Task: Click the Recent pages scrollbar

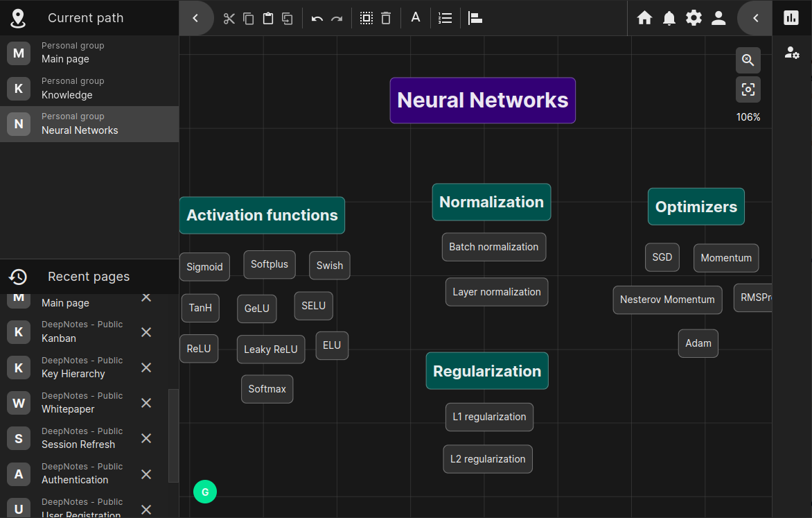Action: tap(173, 435)
